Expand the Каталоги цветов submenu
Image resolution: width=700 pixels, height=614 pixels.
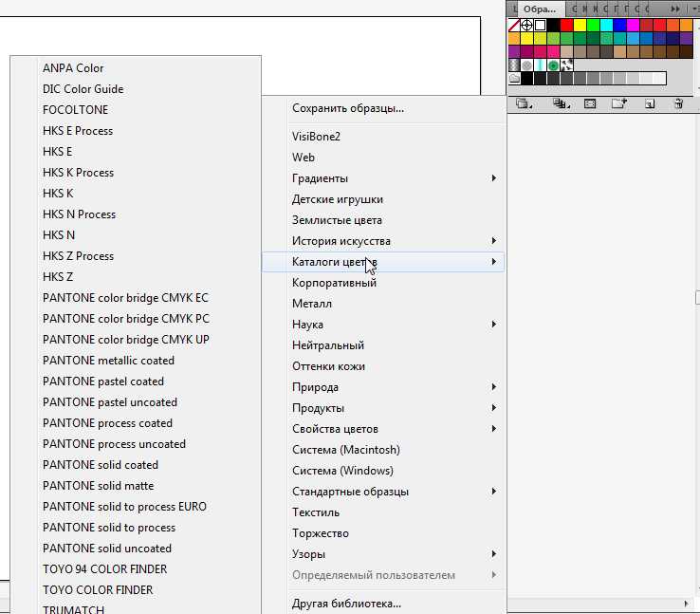pos(383,262)
